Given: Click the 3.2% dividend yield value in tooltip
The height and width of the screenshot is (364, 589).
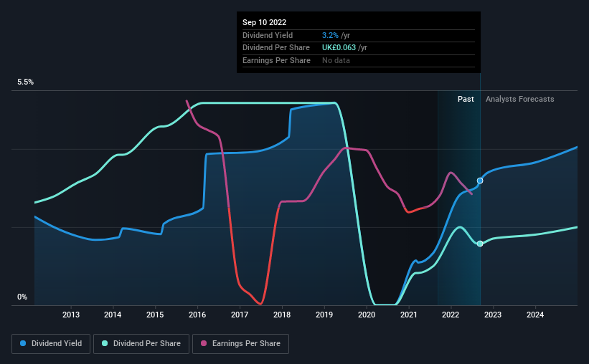Looking at the screenshot, I should coord(330,35).
